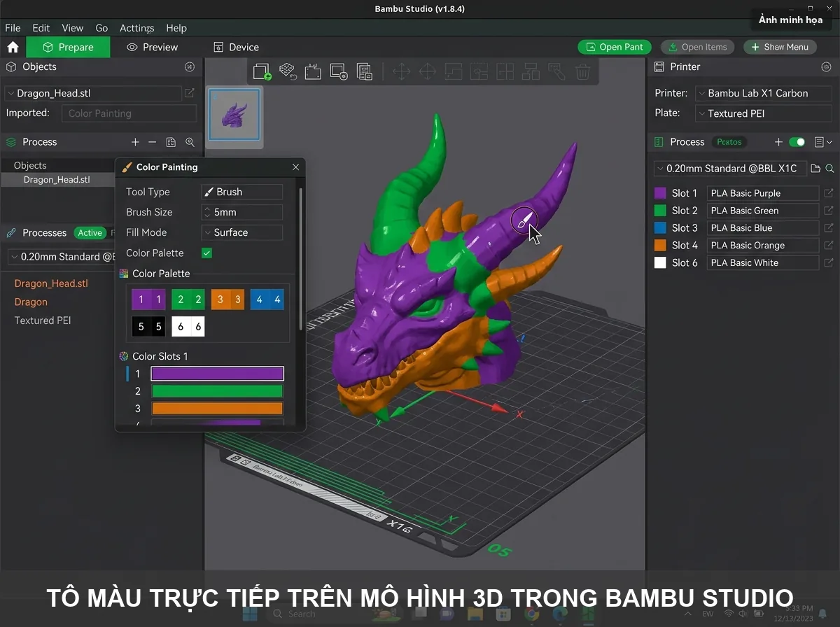
Task: Open the Help menu
Action: [176, 28]
